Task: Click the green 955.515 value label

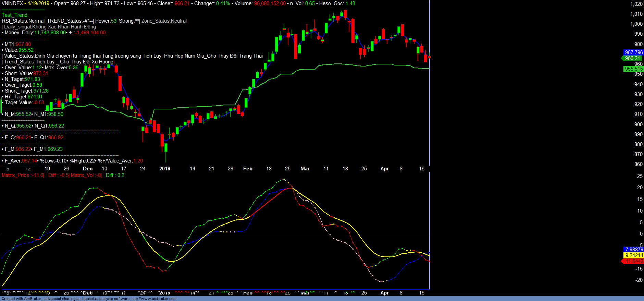Action: (x=633, y=69)
